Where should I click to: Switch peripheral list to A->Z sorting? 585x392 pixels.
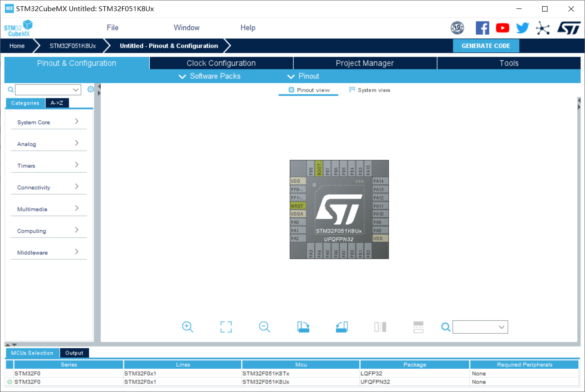click(57, 103)
